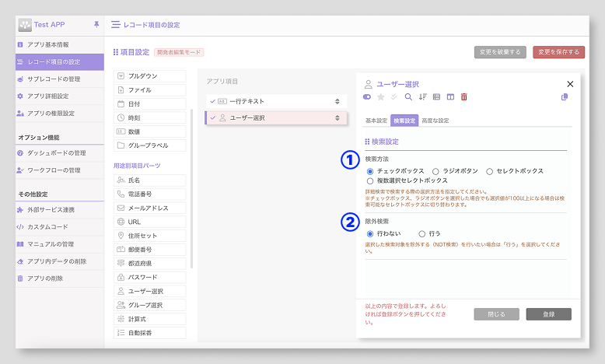Screen dimensions: 605x364
Task: Click the star icon in the field toolbar
Action: [x=381, y=97]
